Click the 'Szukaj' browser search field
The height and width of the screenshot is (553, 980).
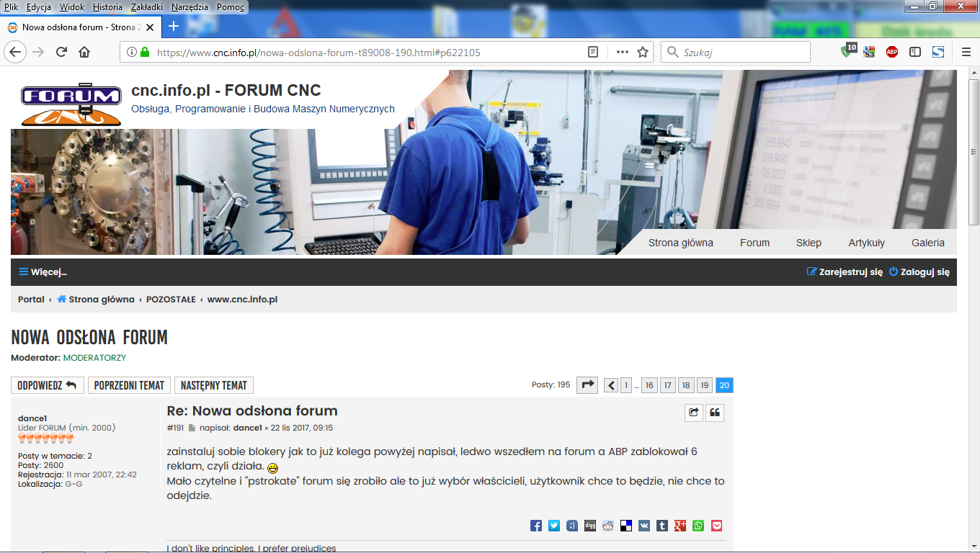pos(736,52)
